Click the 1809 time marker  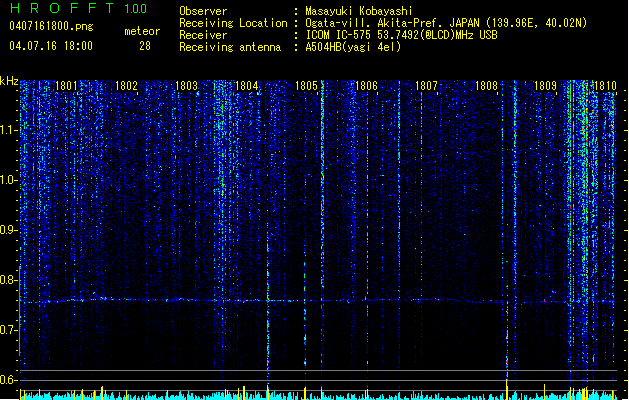546,86
